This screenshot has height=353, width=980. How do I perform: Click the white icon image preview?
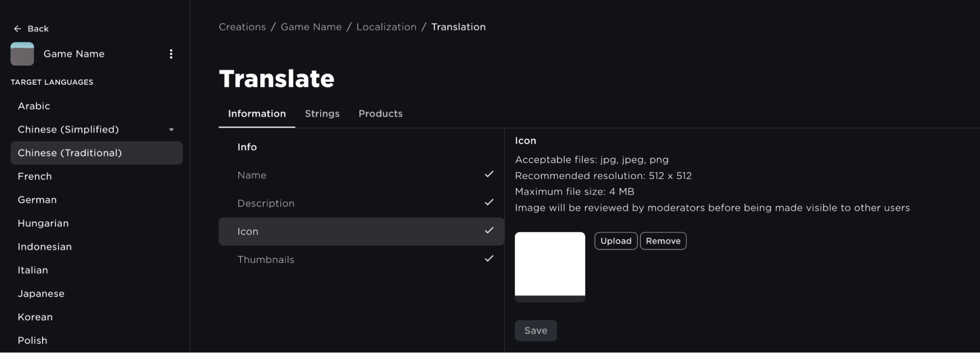pyautogui.click(x=550, y=265)
